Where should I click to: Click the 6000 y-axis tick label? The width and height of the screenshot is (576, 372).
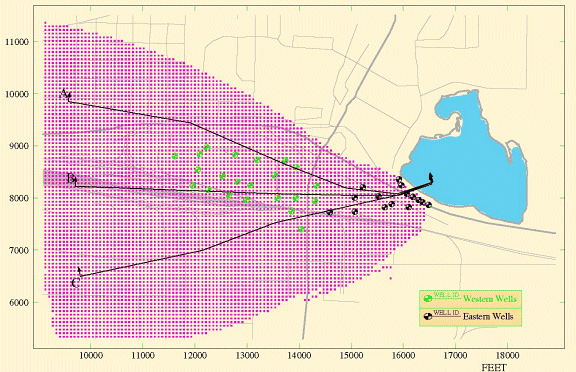click(x=18, y=303)
